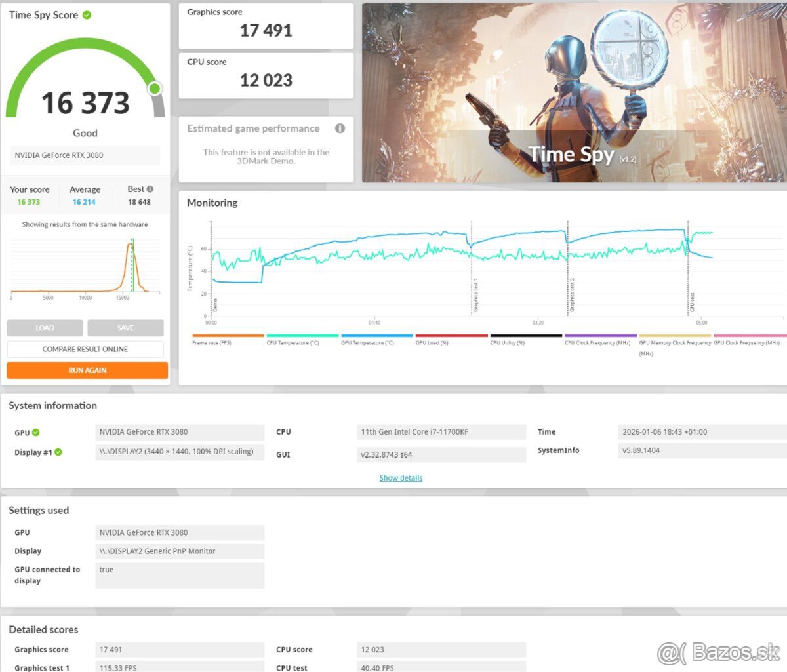Click the Bazos.sk watermark logo

tap(718, 654)
